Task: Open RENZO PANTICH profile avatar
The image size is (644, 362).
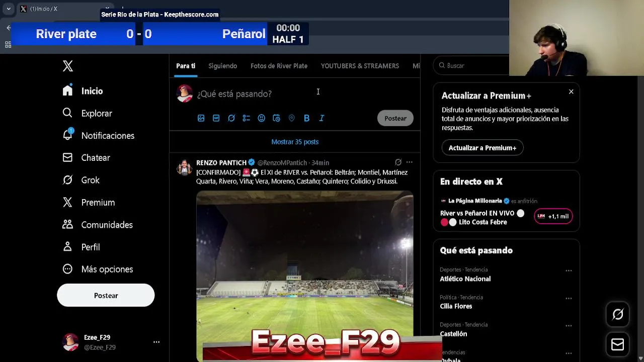Action: (x=185, y=167)
